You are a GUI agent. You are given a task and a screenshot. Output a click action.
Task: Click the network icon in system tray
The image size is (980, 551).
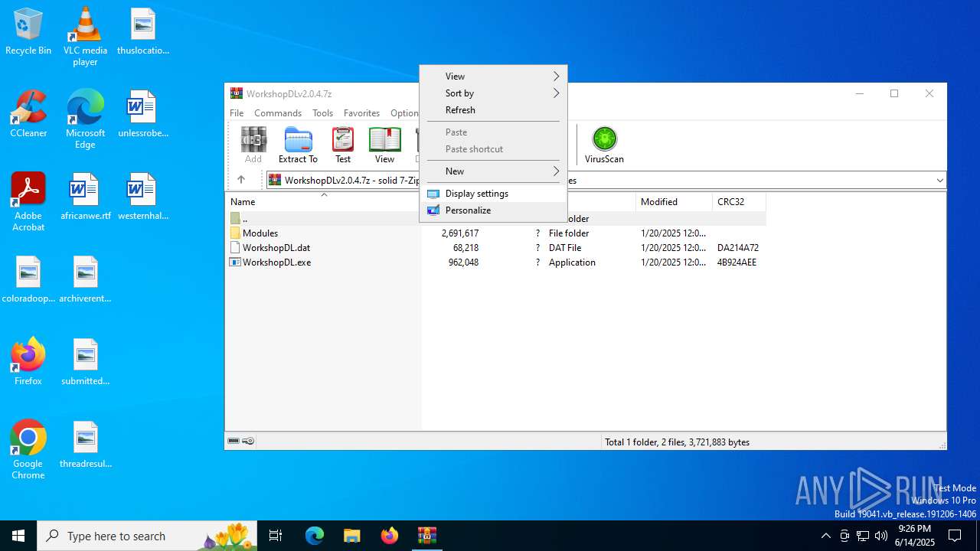(x=862, y=536)
